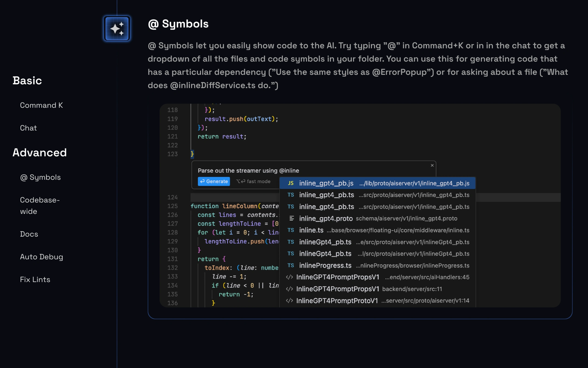This screenshot has height=368, width=588.
Task: Click the code symbol icon for InlineGPT4PromptProtoV1
Action: pyautogui.click(x=289, y=301)
